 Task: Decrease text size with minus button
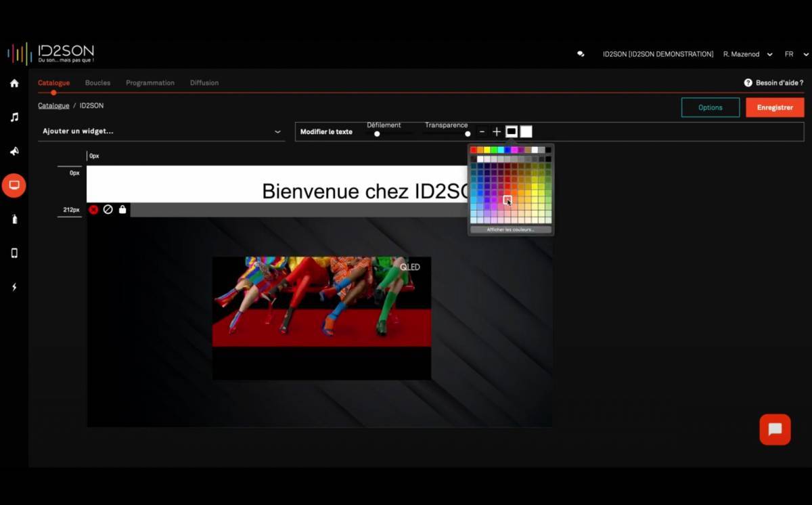pos(482,131)
